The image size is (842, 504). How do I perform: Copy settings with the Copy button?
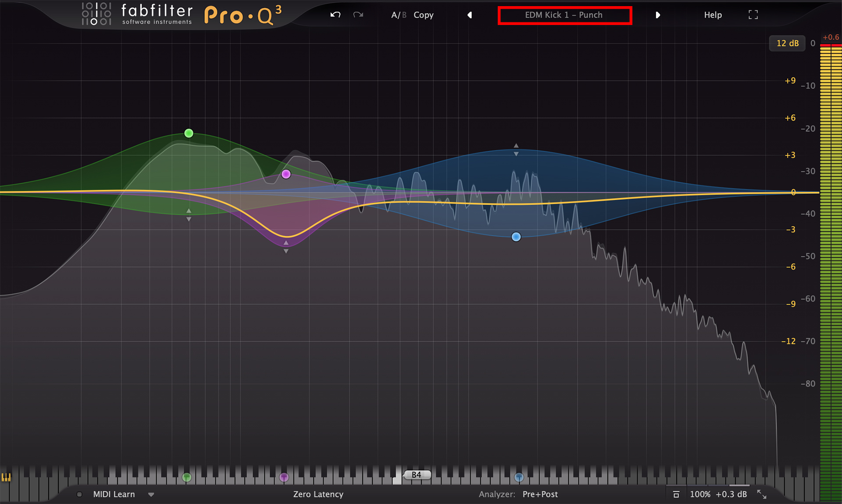[423, 15]
